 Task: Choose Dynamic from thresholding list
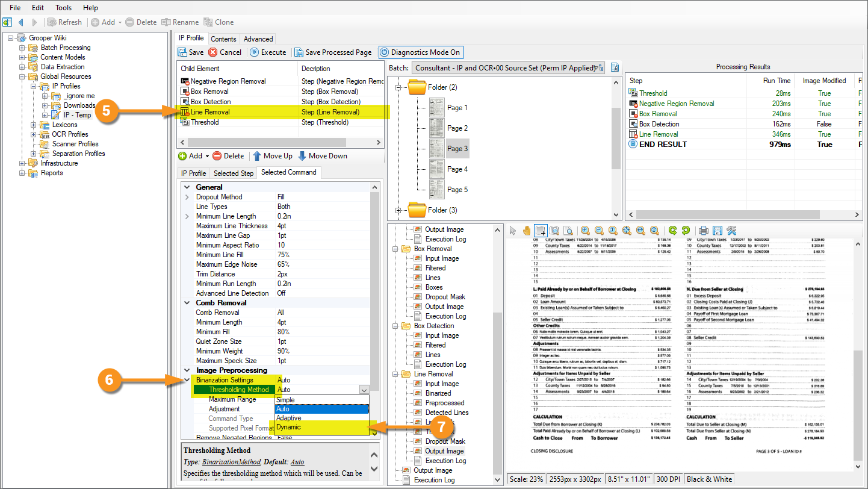[x=288, y=427]
